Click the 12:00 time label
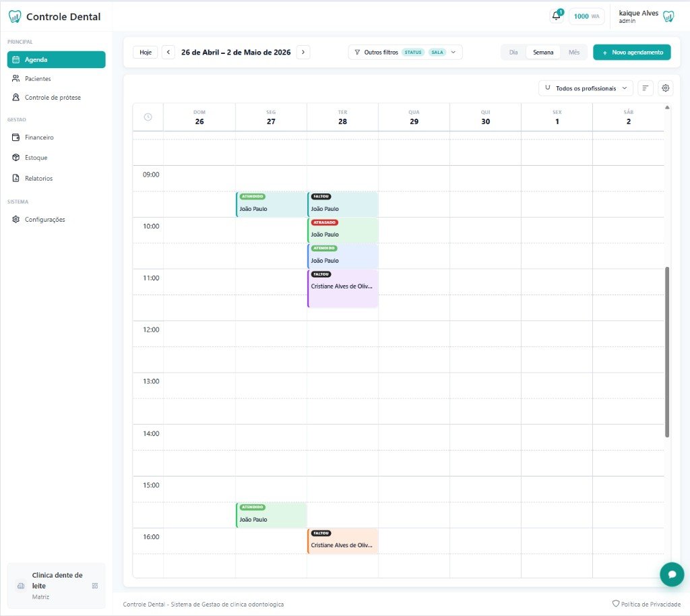This screenshot has height=616, width=690. click(x=151, y=330)
